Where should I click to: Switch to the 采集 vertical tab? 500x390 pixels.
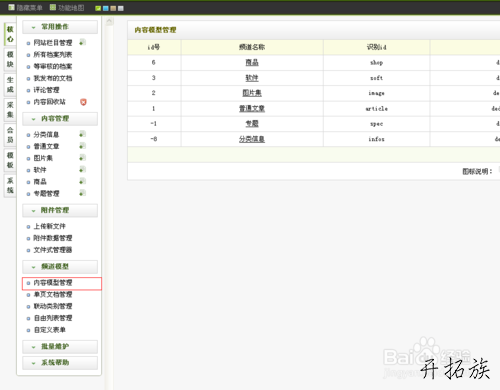(x=10, y=110)
